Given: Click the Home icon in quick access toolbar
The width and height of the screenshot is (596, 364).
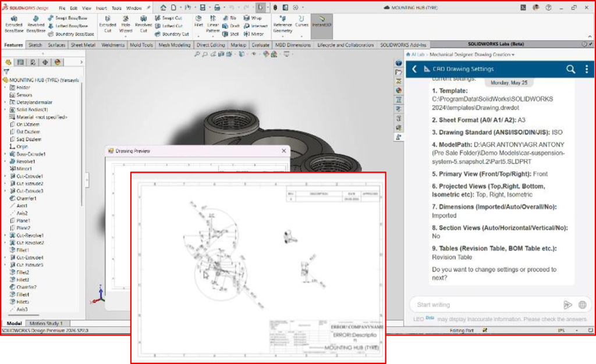Looking at the screenshot, I should tap(163, 8).
